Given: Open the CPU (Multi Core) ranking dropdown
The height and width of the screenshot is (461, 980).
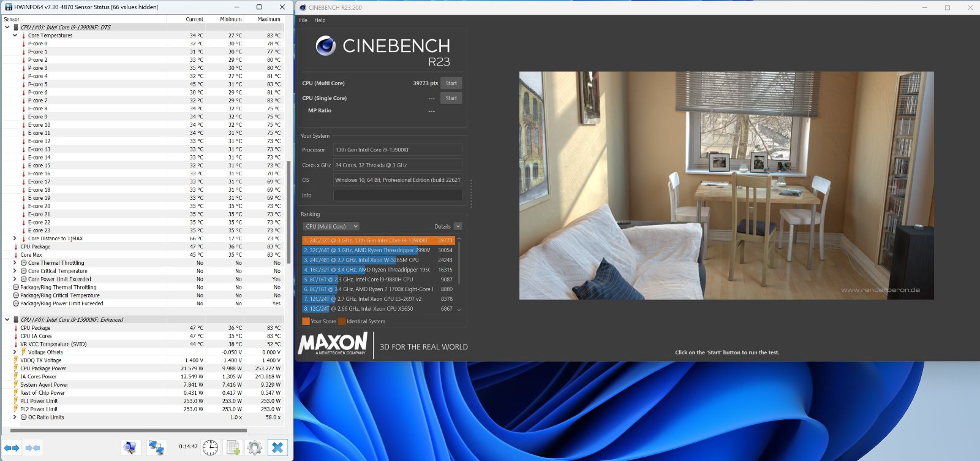Looking at the screenshot, I should click(331, 226).
